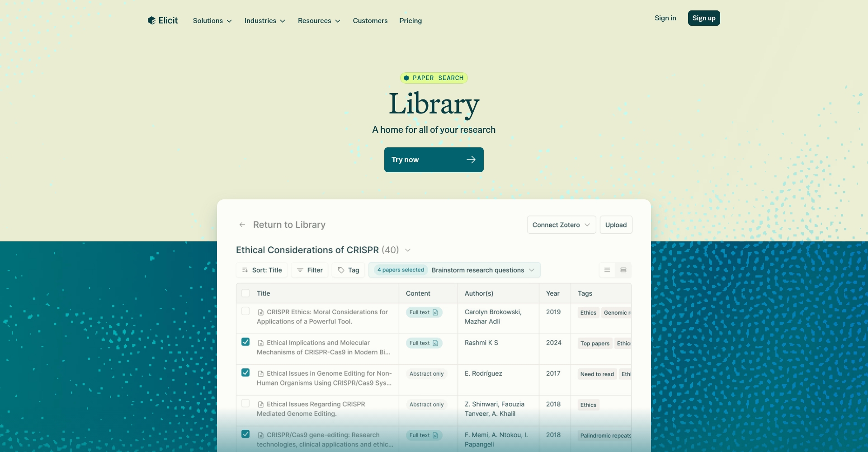Image resolution: width=868 pixels, height=452 pixels.
Task: Switch to the compact list view icon
Action: tap(607, 270)
